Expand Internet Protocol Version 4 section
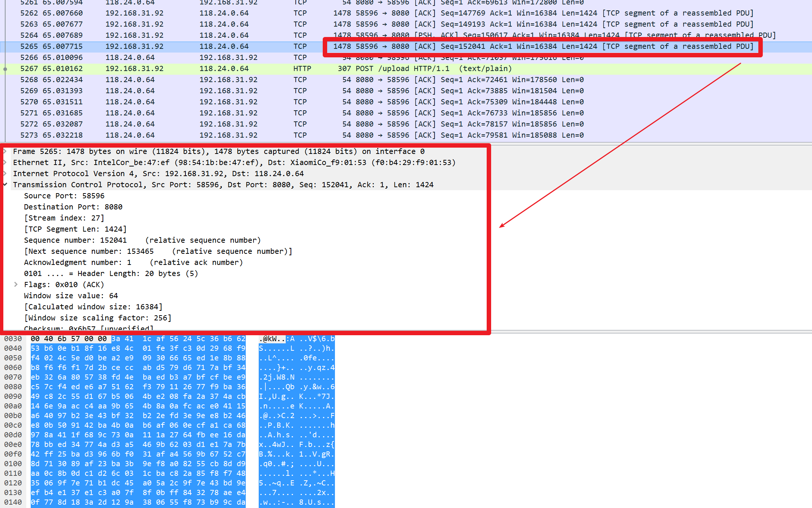The width and height of the screenshot is (812, 508). pos(5,174)
